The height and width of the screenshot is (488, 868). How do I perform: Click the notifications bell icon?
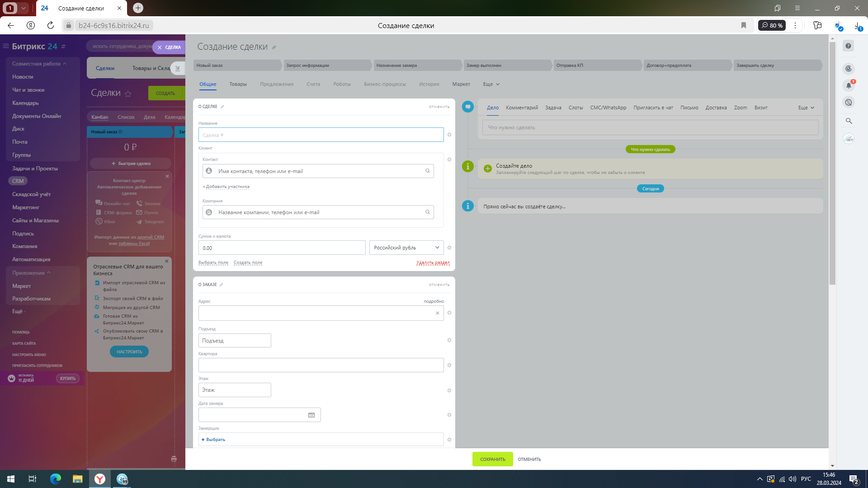849,85
